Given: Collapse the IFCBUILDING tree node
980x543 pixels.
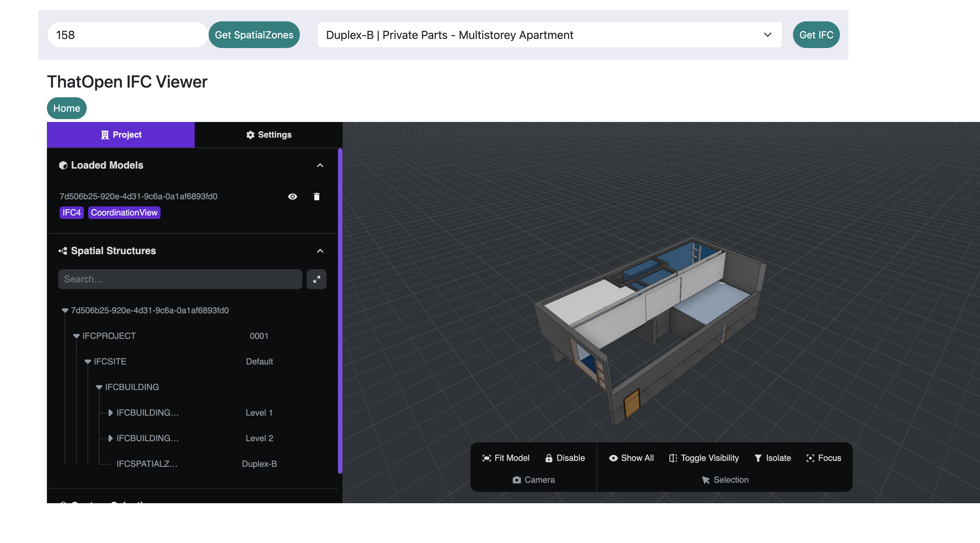Looking at the screenshot, I should [99, 387].
